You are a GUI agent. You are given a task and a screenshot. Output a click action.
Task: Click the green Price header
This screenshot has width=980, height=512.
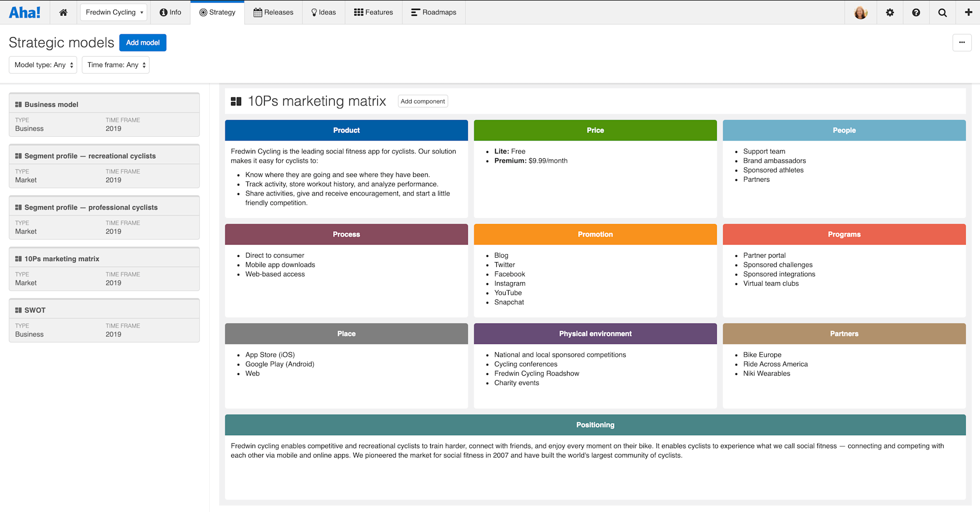click(x=595, y=130)
